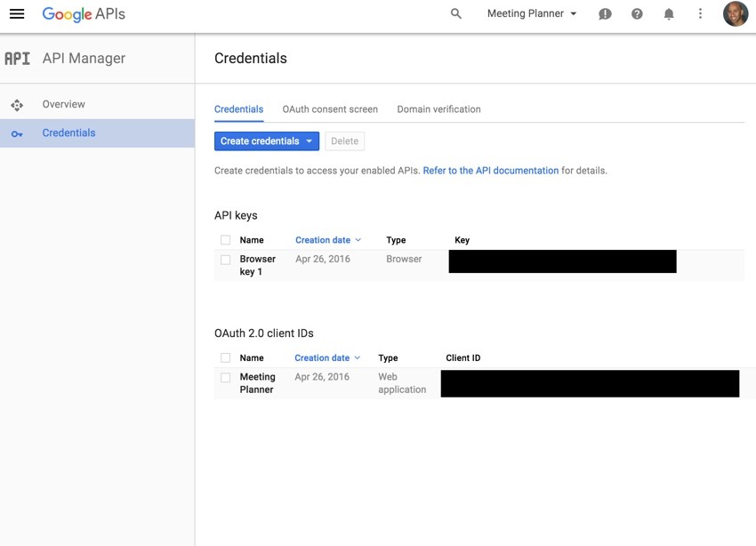Select all API keys checkbox
Image resolution: width=756 pixels, height=546 pixels.
(225, 240)
